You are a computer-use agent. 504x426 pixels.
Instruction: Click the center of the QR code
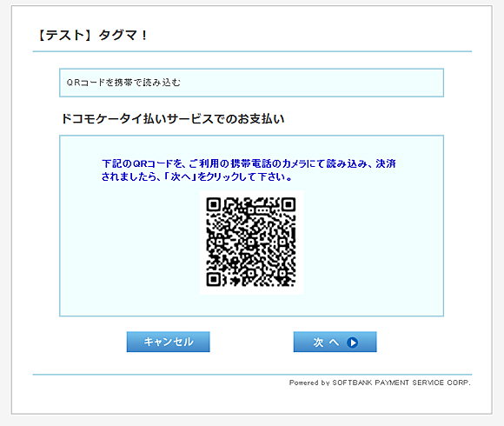pos(251,242)
